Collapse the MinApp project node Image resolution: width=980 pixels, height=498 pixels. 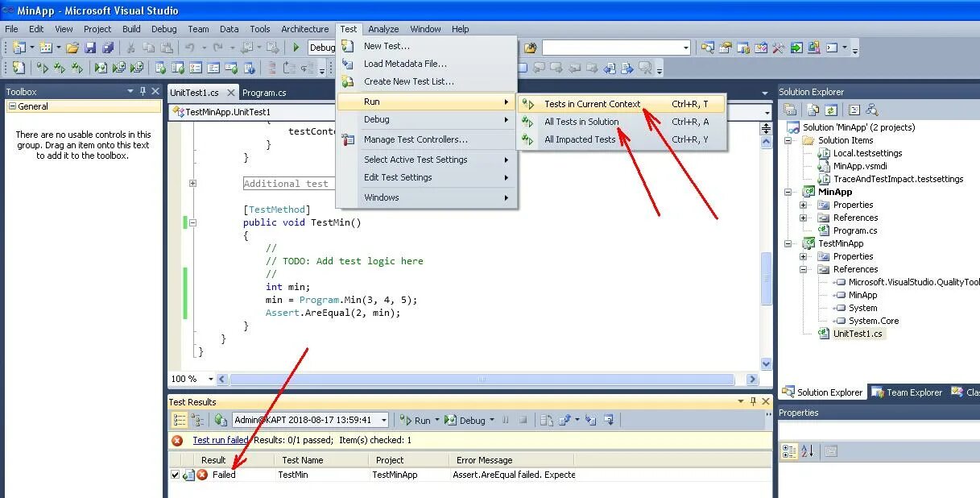[790, 192]
